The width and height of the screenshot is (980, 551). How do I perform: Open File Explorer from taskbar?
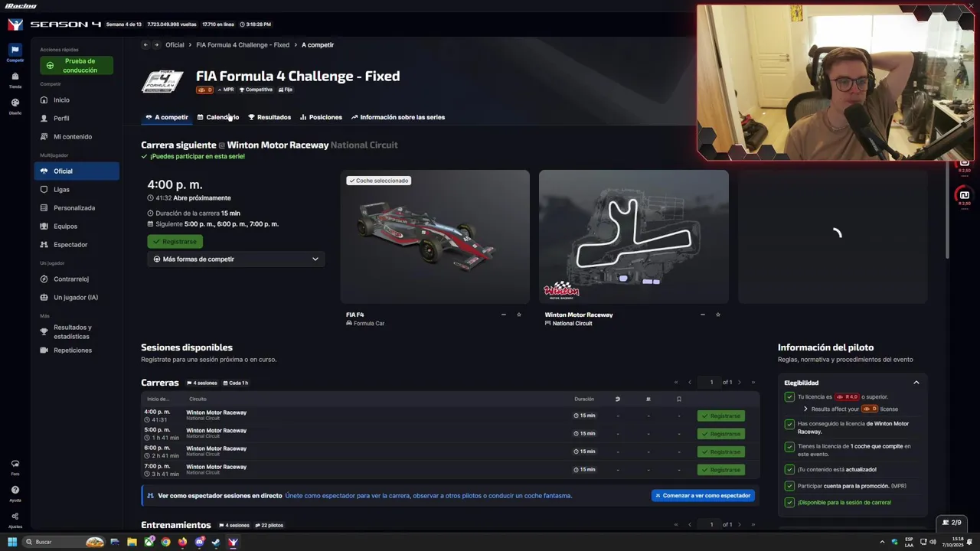point(132,542)
